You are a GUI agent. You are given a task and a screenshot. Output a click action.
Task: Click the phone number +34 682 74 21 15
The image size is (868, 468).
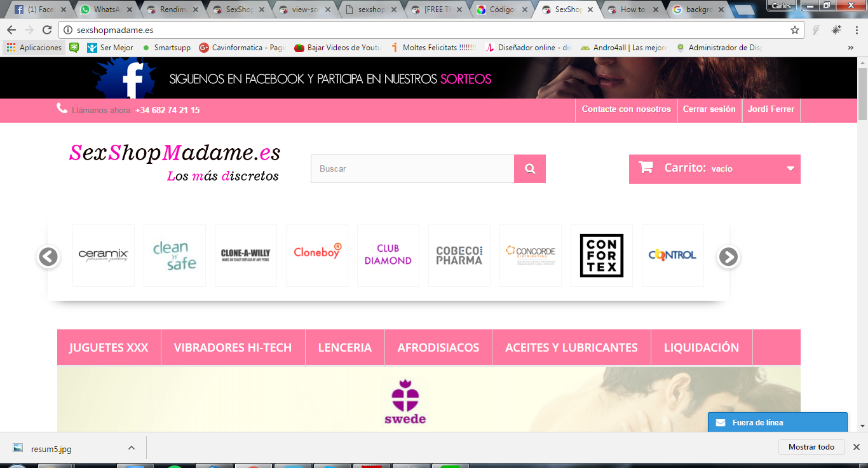168,110
